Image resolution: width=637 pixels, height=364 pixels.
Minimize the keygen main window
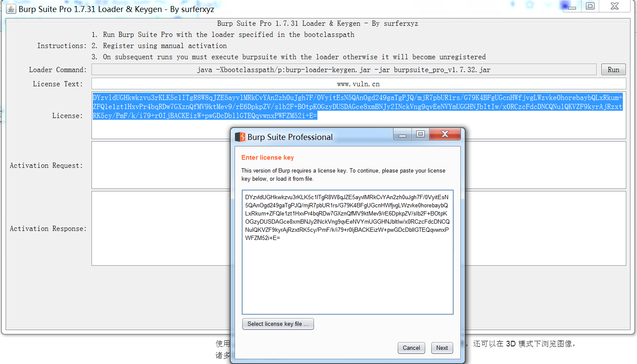(x=571, y=6)
